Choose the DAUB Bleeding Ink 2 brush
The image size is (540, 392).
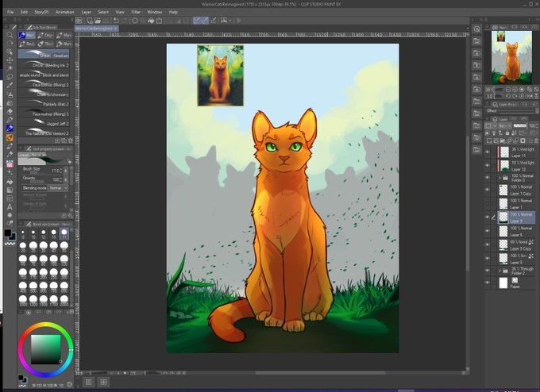click(44, 64)
